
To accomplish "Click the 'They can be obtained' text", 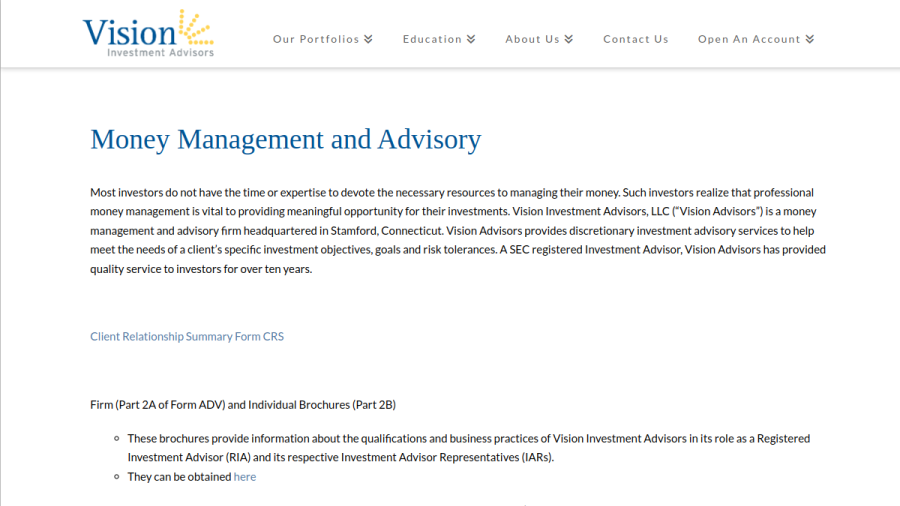I will point(179,477).
